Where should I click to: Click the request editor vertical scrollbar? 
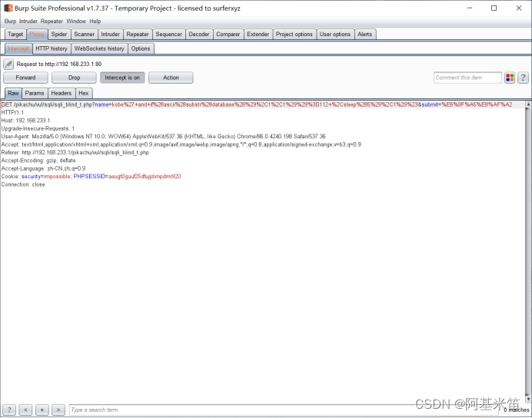click(x=527, y=250)
